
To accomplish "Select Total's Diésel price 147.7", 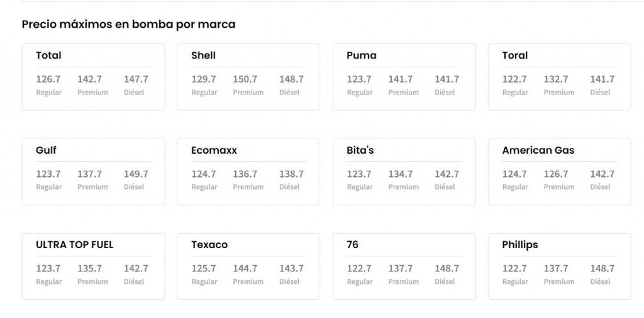I will point(136,79).
